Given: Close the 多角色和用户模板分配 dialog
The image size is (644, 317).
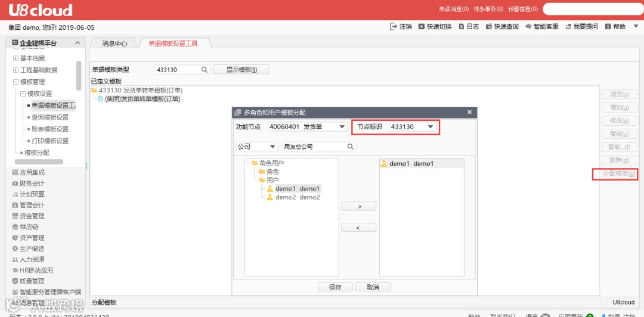Looking at the screenshot, I should click(x=469, y=112).
